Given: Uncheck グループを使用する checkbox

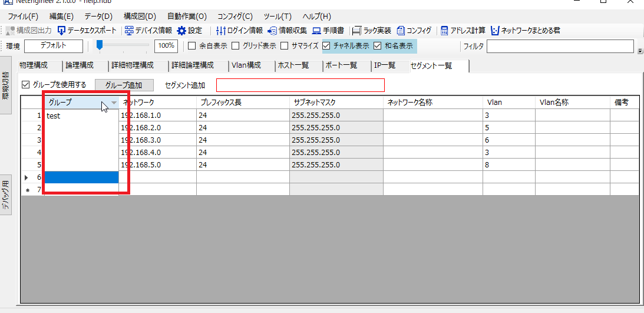Looking at the screenshot, I should coord(25,85).
